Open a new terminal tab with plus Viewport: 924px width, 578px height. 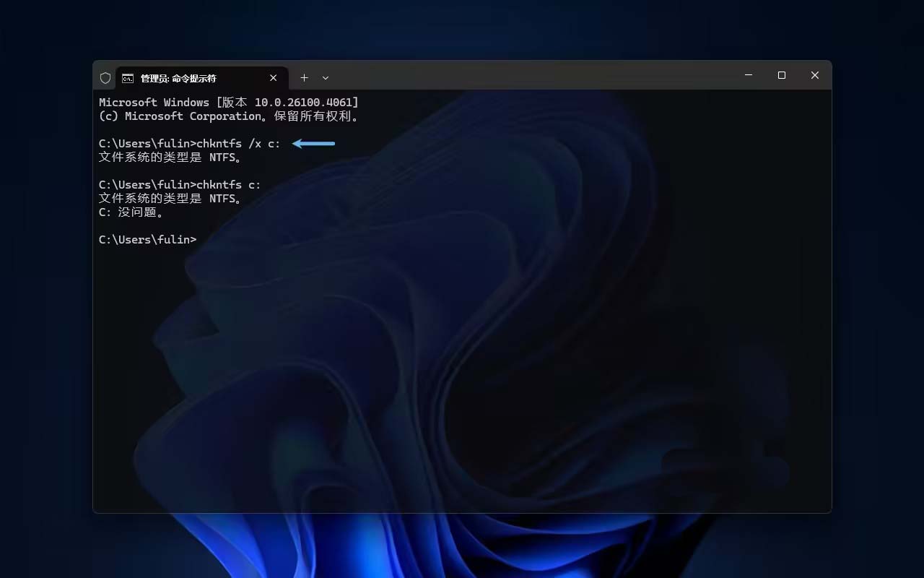[304, 78]
